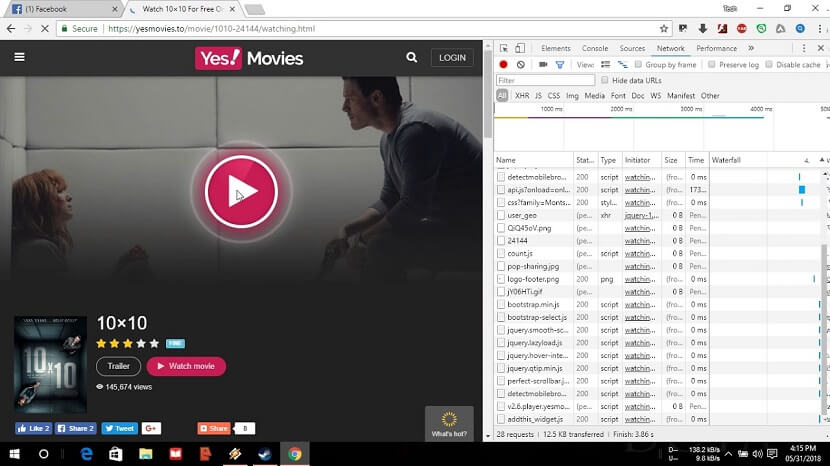Show hidden system tray icons
Screen dimensions: 830x466
tap(728, 454)
